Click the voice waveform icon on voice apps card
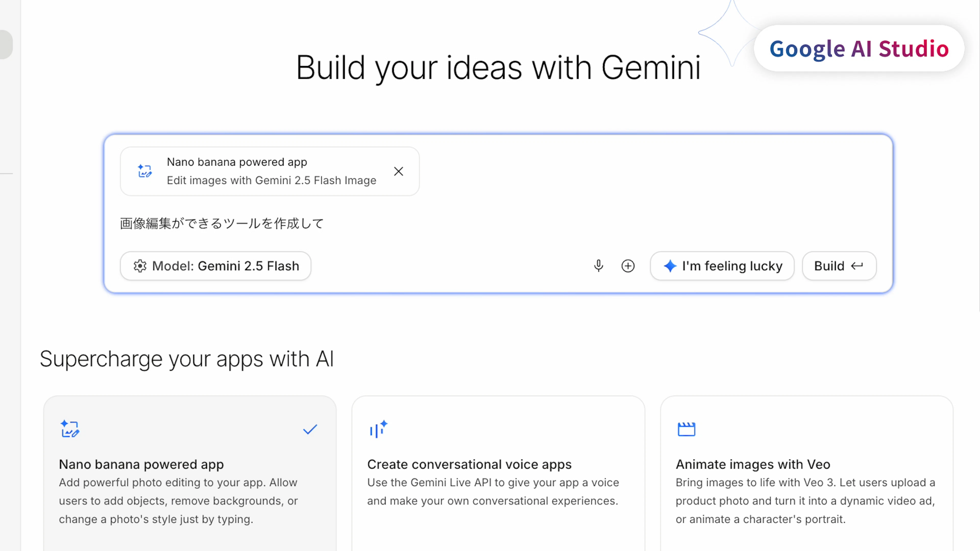 click(x=378, y=429)
